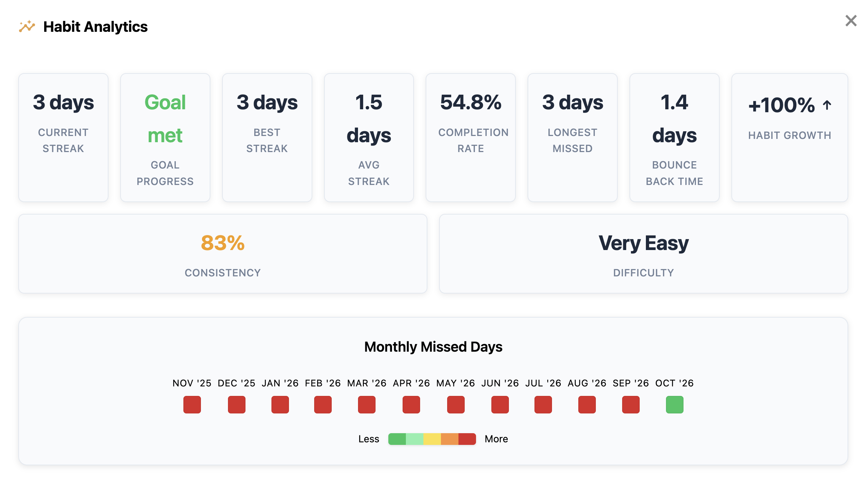The width and height of the screenshot is (868, 484).
Task: Click the Less-to-More color legend bar
Action: click(x=432, y=439)
